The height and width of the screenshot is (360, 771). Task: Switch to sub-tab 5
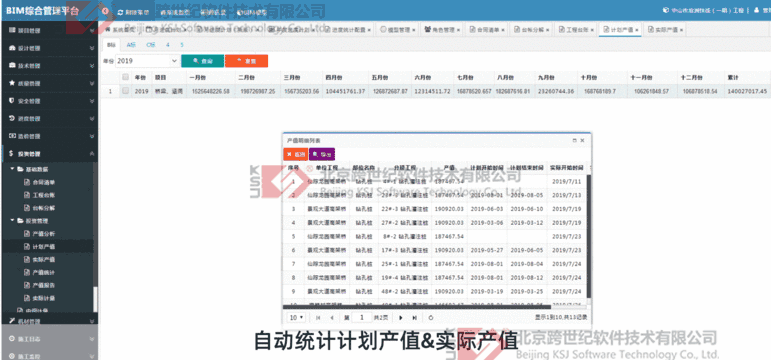pyautogui.click(x=182, y=45)
